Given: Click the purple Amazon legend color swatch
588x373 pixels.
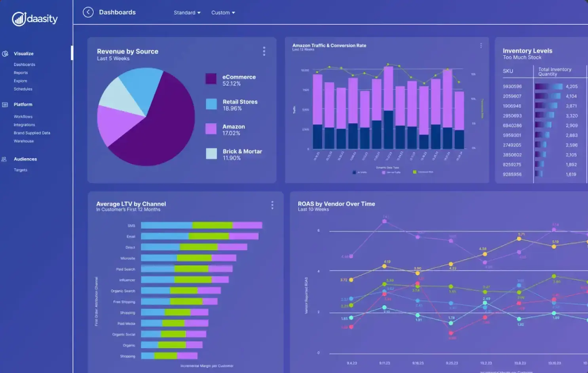Looking at the screenshot, I should [211, 129].
